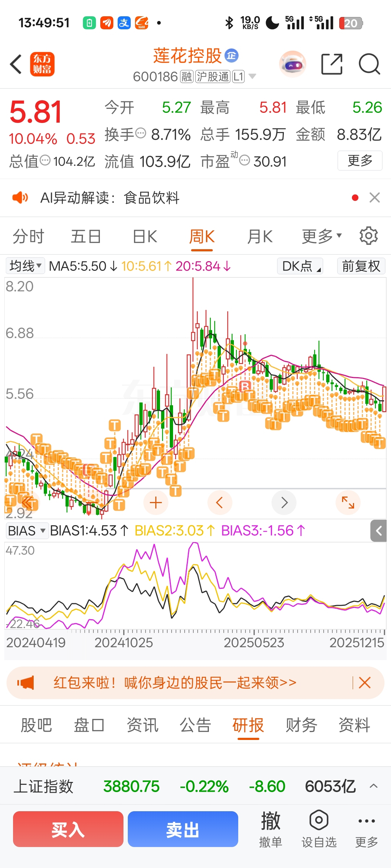Screen dimensions: 391x868
Task: Tap the 20241025 date label
Action: pos(124,643)
